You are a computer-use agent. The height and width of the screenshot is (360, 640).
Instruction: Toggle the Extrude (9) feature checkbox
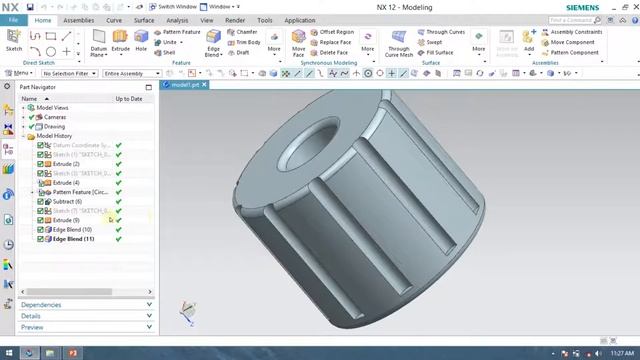click(40, 220)
